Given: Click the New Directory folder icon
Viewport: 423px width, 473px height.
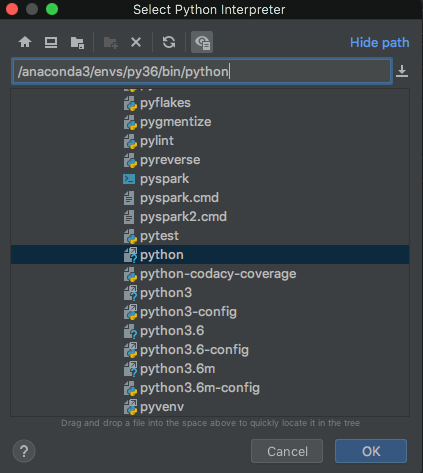Looking at the screenshot, I should coord(111,43).
